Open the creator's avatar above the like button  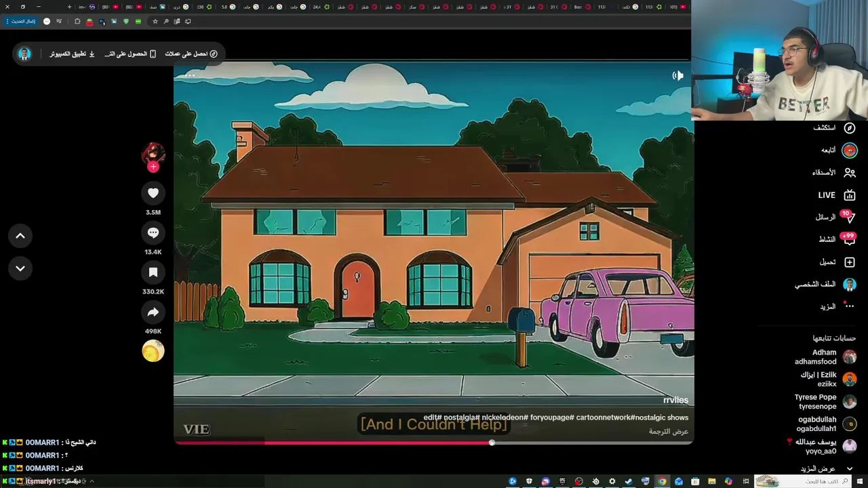point(153,154)
